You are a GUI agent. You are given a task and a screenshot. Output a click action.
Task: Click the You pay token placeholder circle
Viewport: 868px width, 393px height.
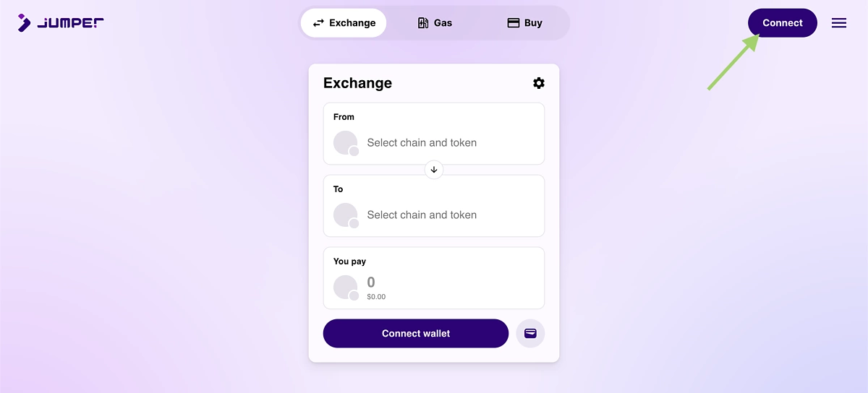pos(346,288)
